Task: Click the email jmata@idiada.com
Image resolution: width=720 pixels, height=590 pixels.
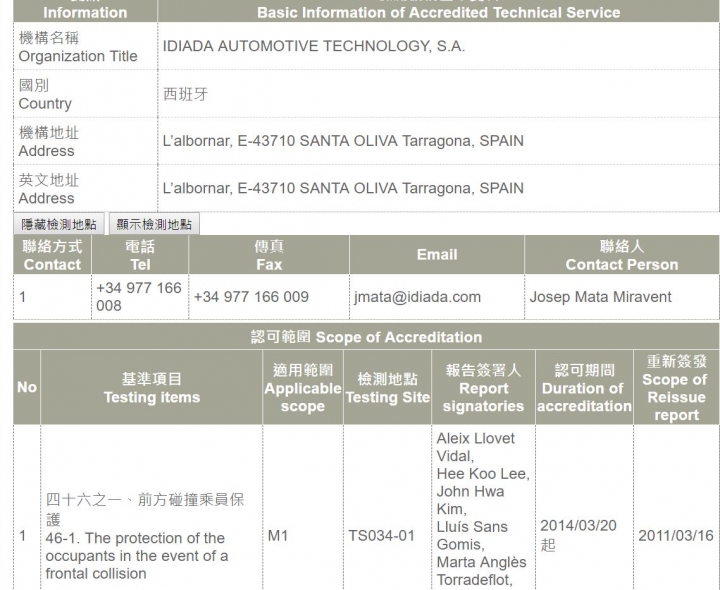Action: tap(417, 297)
